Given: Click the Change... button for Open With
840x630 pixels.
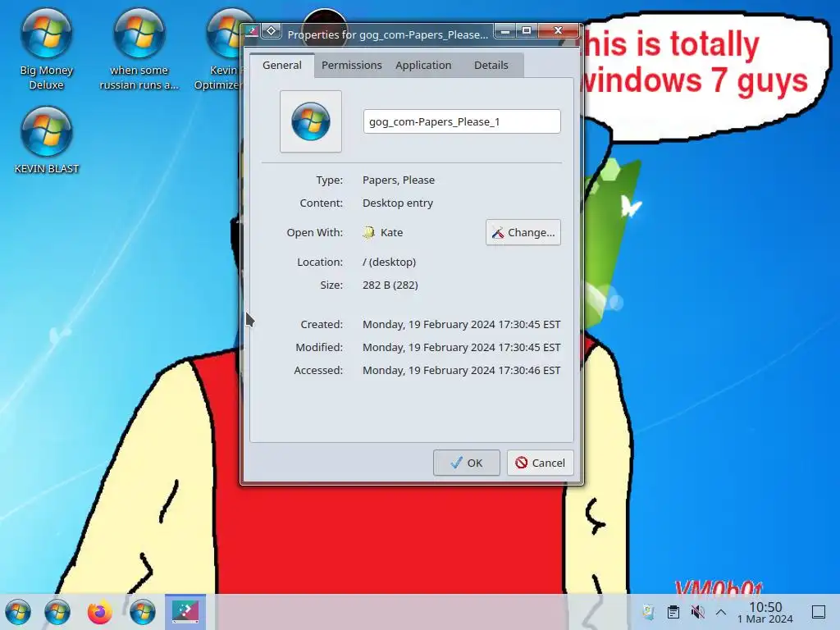Looking at the screenshot, I should (x=523, y=232).
